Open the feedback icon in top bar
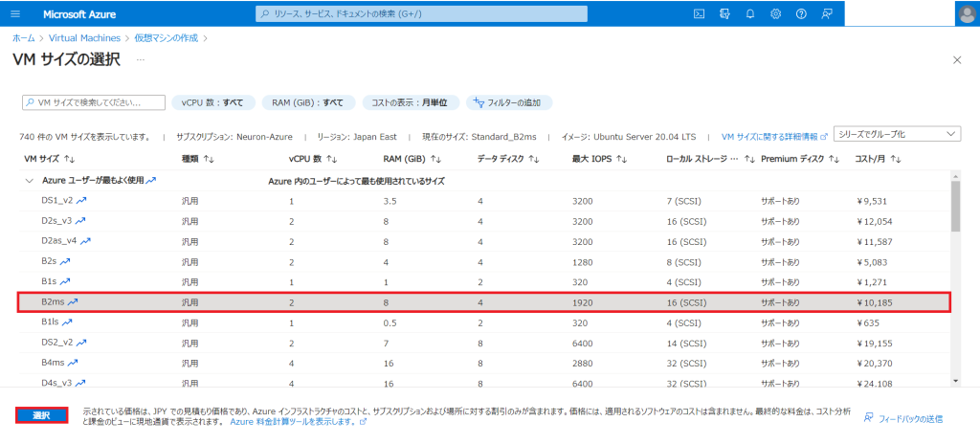The width and height of the screenshot is (980, 444). coord(827,13)
